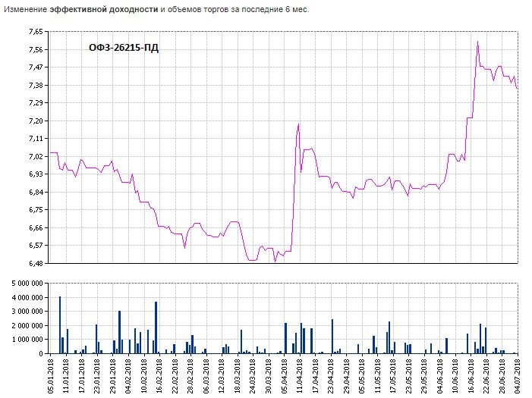Click the date label 10.06.2018

point(456,377)
